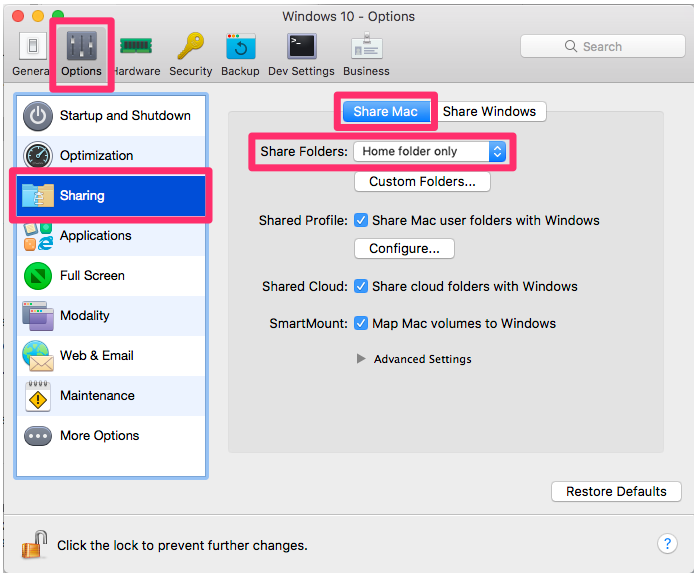Open the Security key icon
This screenshot has height=576, width=697.
(x=191, y=46)
